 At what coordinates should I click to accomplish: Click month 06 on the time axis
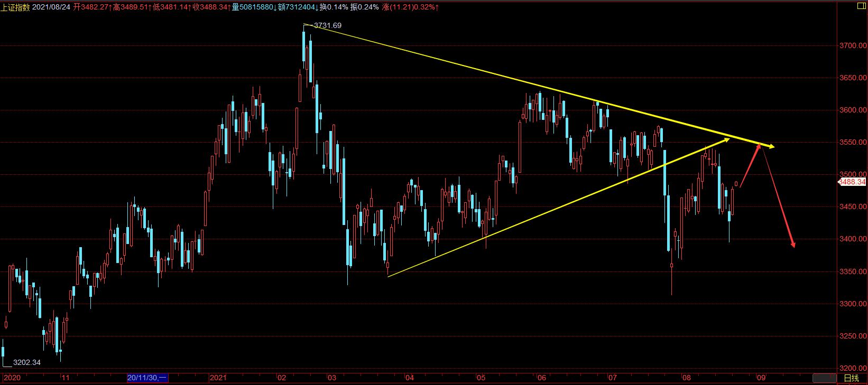pos(541,378)
